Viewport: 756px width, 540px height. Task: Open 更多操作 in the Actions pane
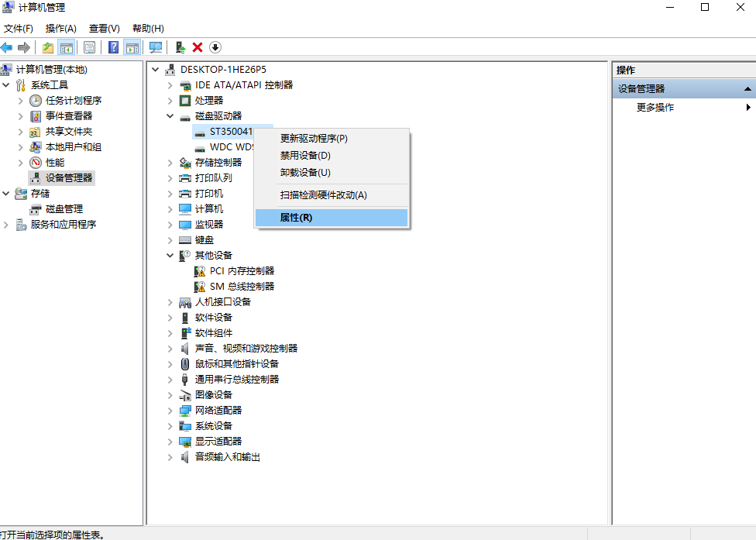point(653,107)
